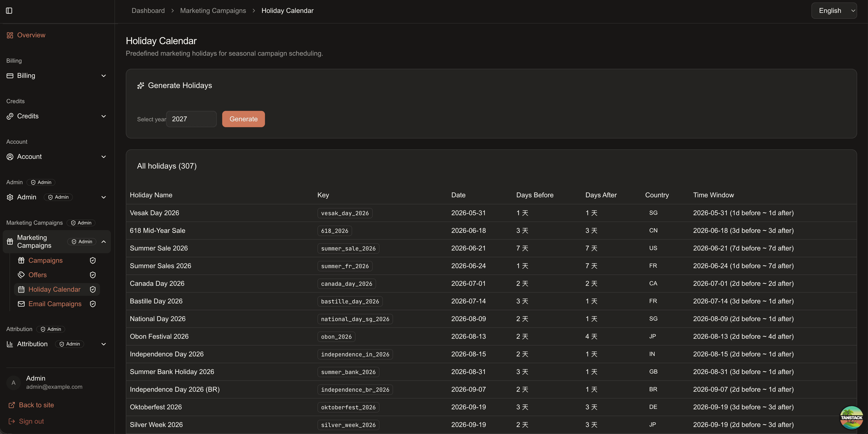Click the Generate button
This screenshot has height=434, width=868.
(x=243, y=119)
